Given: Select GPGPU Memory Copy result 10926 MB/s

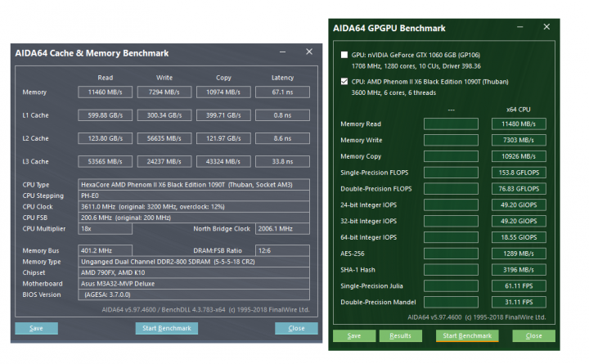Looking at the screenshot, I should click(519, 156).
